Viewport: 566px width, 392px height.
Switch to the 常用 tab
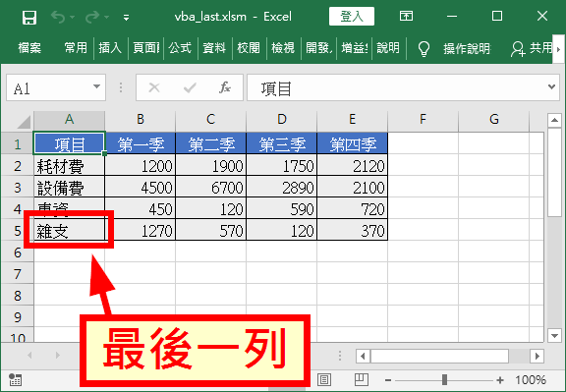tap(76, 47)
